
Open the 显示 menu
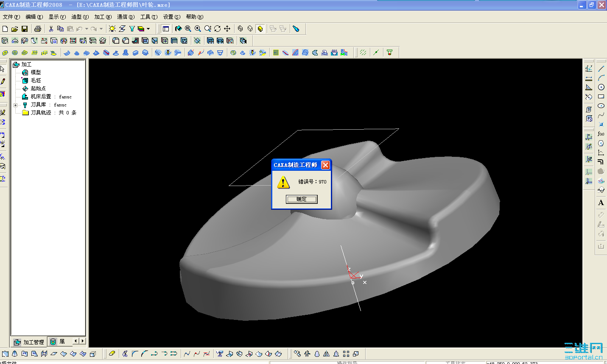click(x=57, y=17)
